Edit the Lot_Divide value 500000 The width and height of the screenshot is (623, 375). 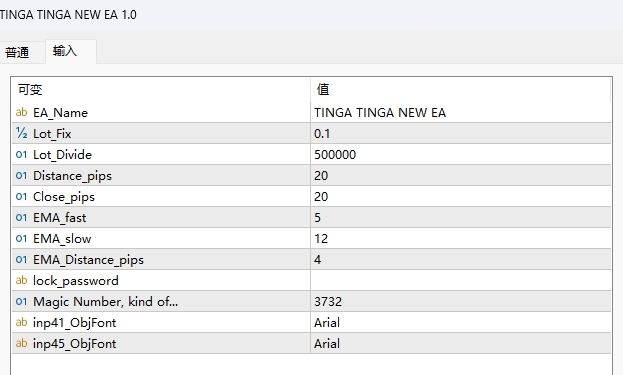click(460, 155)
